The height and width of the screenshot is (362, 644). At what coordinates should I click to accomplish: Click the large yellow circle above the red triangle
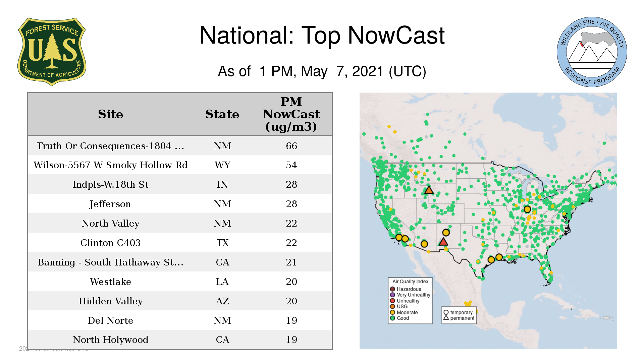pyautogui.click(x=446, y=232)
